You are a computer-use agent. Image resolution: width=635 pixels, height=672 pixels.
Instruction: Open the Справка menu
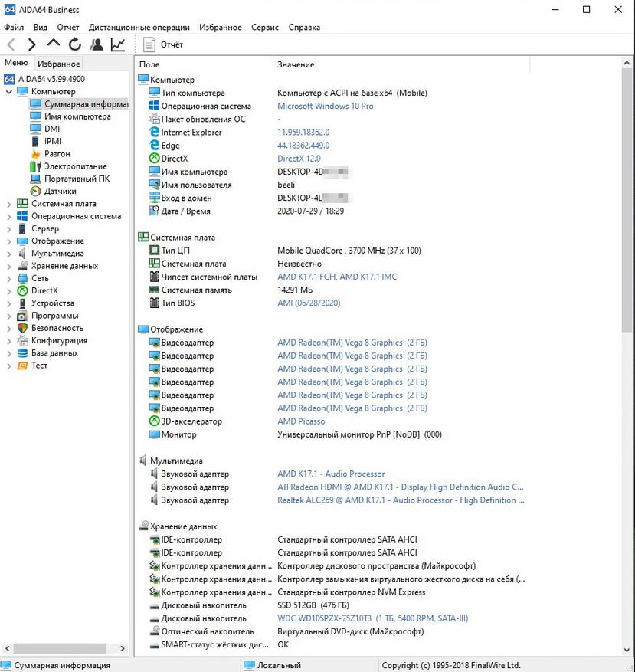(304, 27)
